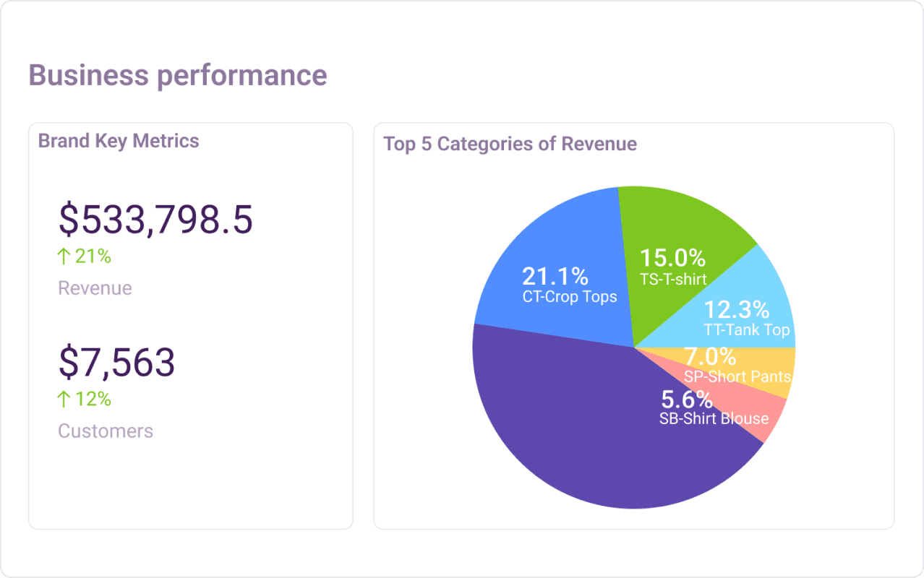The width and height of the screenshot is (924, 578).
Task: Click the Customers metric value $7,563
Action: click(x=116, y=361)
